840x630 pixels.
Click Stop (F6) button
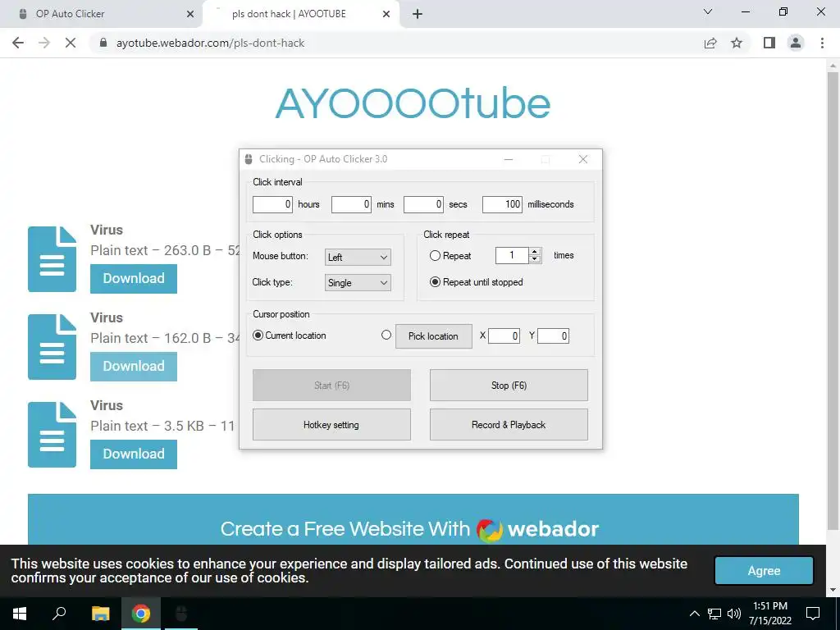click(509, 386)
